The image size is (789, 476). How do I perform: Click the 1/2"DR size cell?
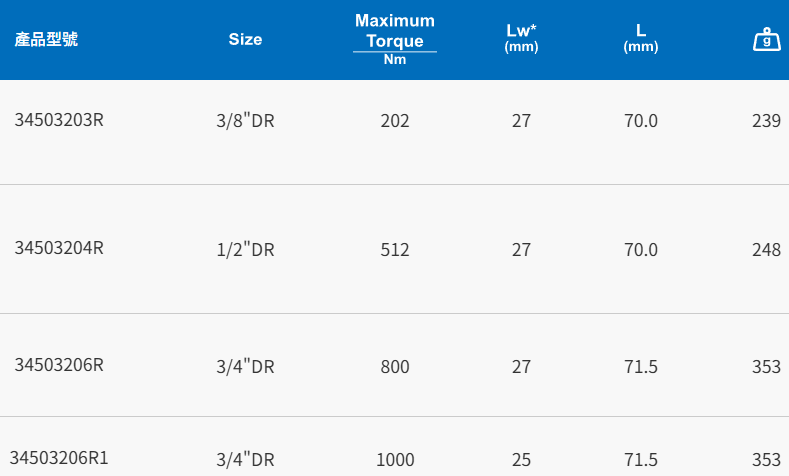point(245,250)
